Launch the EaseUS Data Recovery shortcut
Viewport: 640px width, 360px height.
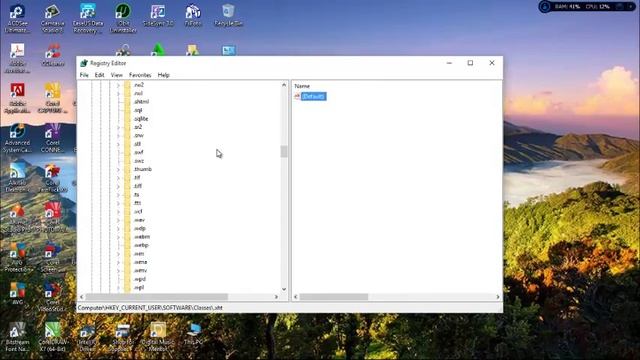click(x=87, y=18)
